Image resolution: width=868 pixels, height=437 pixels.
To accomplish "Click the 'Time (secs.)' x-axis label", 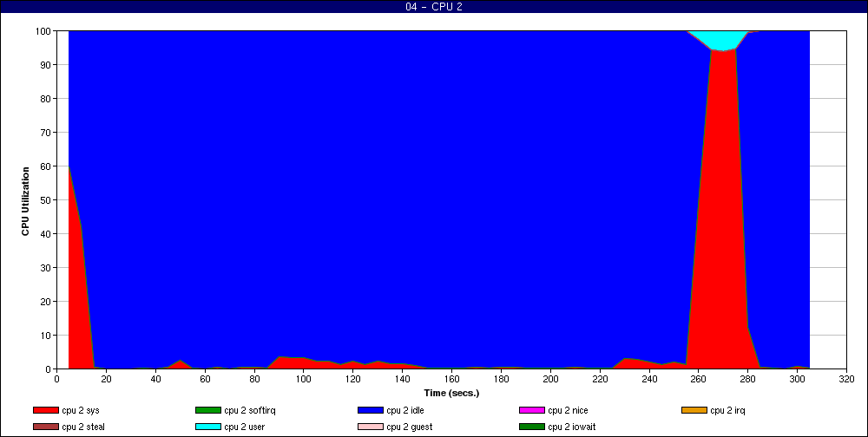I will 451,394.
